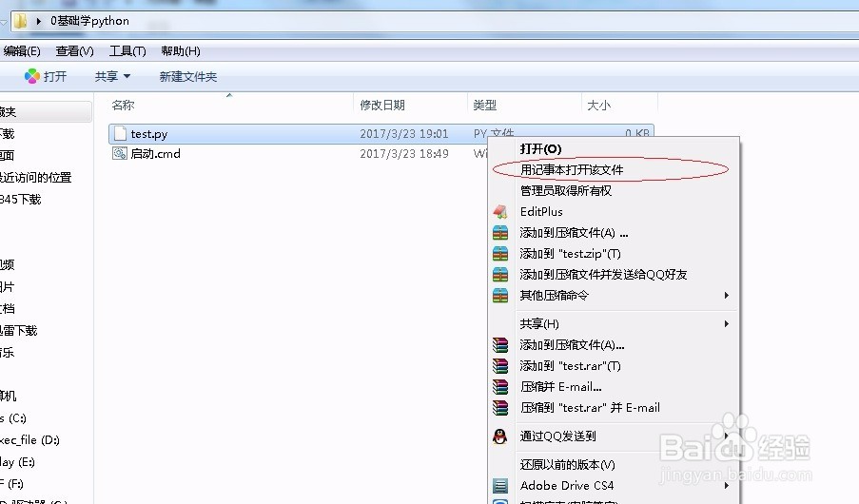Expand the 其他压缩命令 submenu arrow
The image size is (859, 504).
727,296
